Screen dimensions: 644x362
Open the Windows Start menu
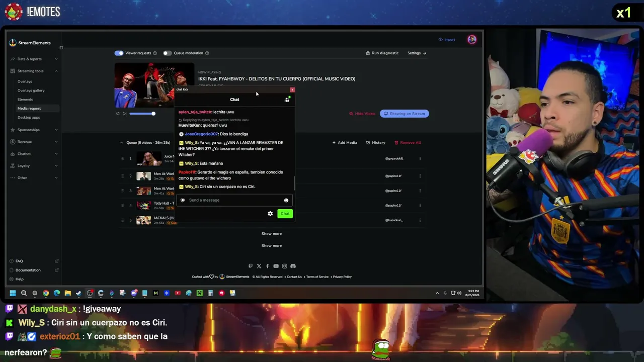tap(13, 293)
